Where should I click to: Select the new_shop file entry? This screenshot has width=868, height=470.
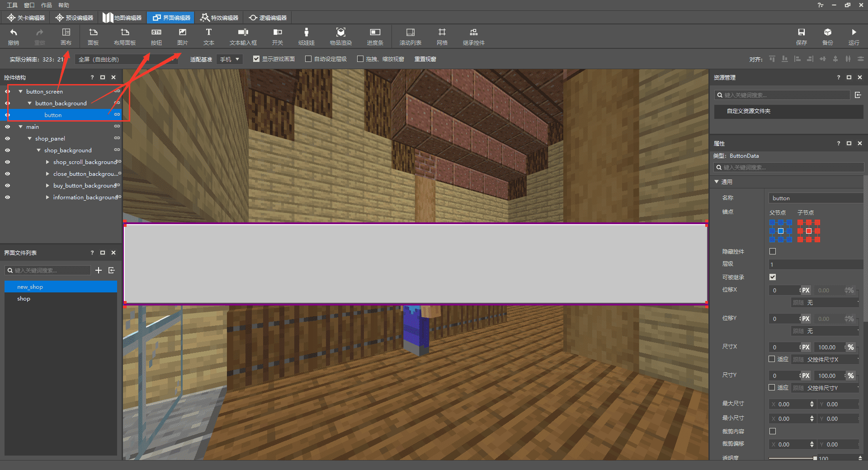tap(61, 287)
